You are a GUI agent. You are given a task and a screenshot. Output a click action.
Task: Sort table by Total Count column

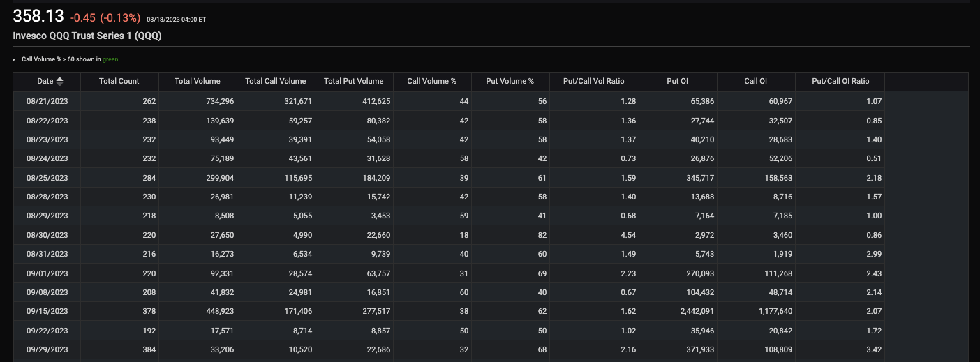[119, 81]
